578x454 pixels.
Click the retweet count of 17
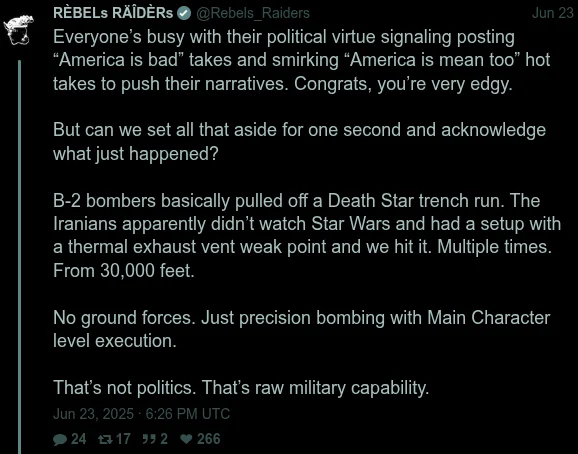123,439
